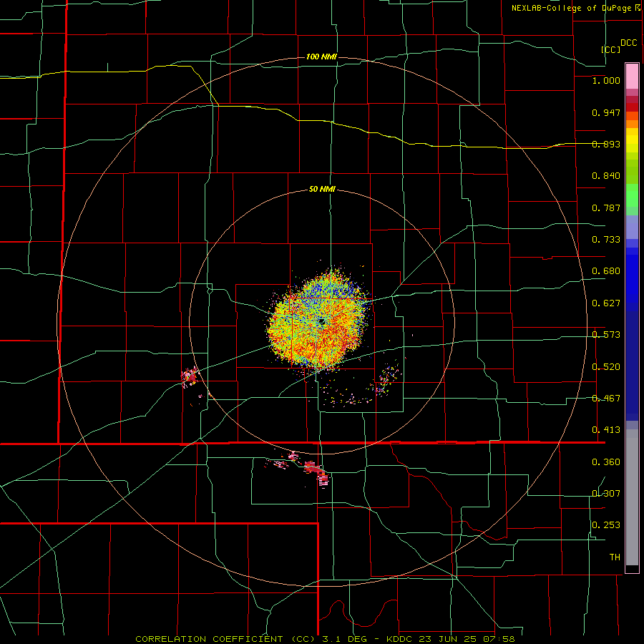The height and width of the screenshot is (644, 644).
Task: Select the 0.573 scale value
Action: [606, 335]
